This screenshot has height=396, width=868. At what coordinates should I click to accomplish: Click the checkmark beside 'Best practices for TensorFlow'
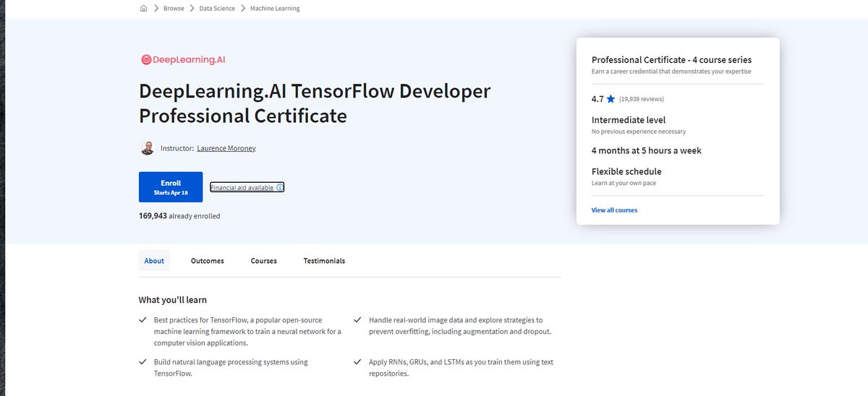click(x=142, y=319)
